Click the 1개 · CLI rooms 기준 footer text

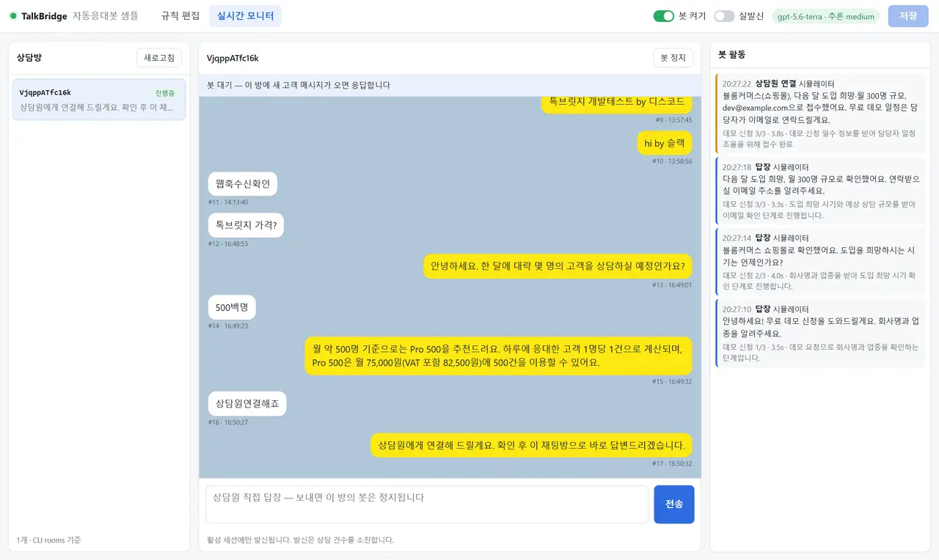click(x=48, y=540)
